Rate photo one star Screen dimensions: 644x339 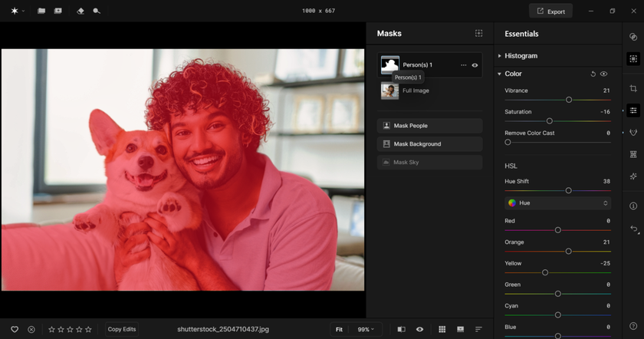point(52,329)
